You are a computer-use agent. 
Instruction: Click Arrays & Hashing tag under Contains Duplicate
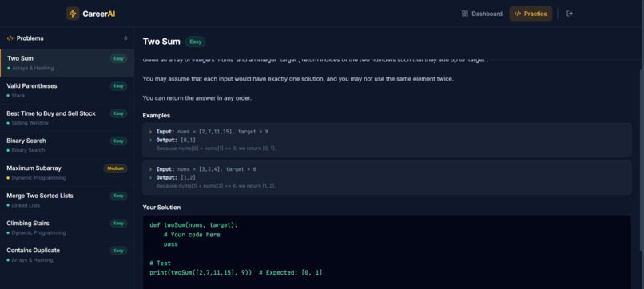click(33, 259)
